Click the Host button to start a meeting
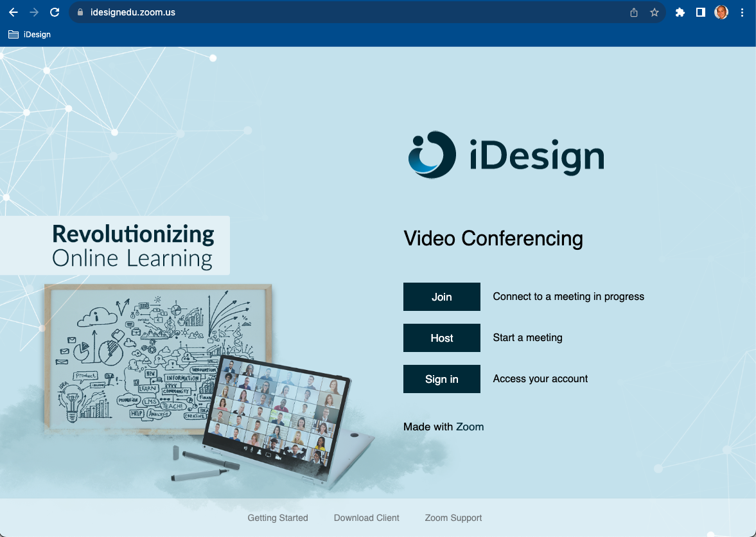This screenshot has height=537, width=756. 442,338
